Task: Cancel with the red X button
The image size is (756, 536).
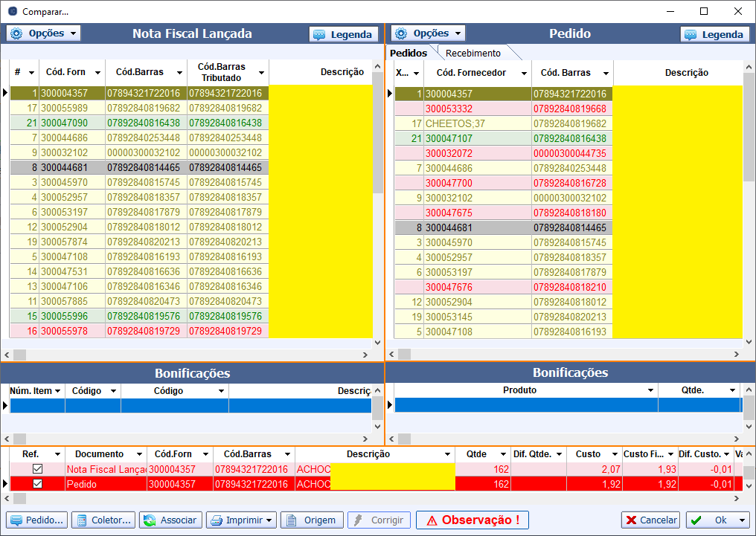Action: click(x=650, y=520)
